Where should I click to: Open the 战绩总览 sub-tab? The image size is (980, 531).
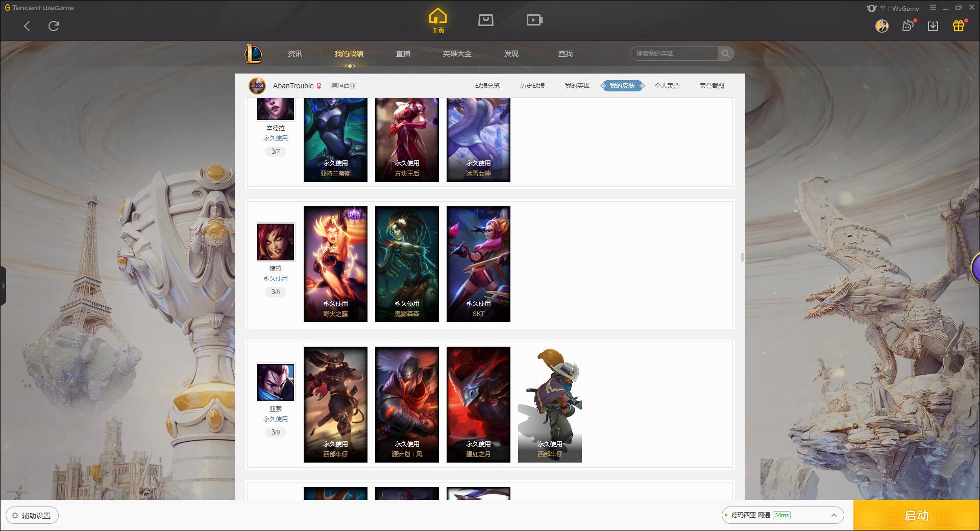(487, 86)
